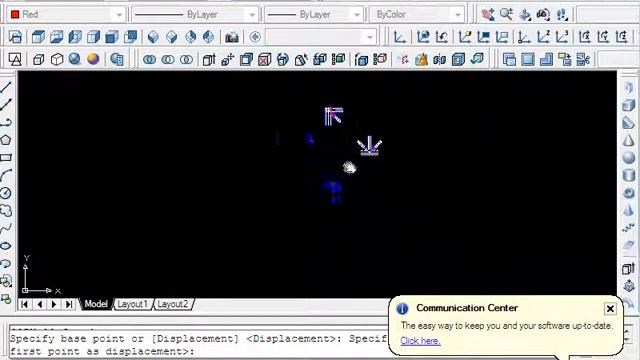Select the Polygon draw tool
640x360 pixels.
[x=6, y=140]
